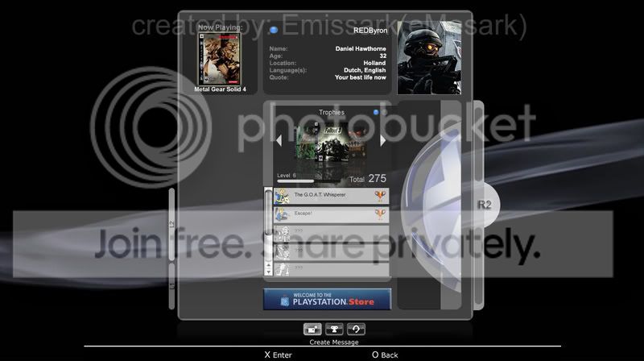This screenshot has height=361, width=644.
Task: Click the Trophies panel heading
Action: click(x=332, y=112)
